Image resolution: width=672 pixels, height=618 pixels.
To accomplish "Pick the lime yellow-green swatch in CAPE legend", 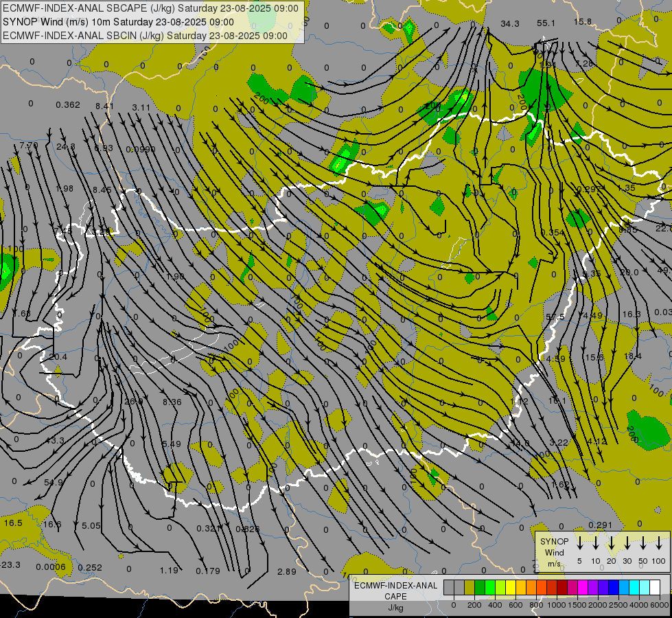I will pyautogui.click(x=500, y=587).
